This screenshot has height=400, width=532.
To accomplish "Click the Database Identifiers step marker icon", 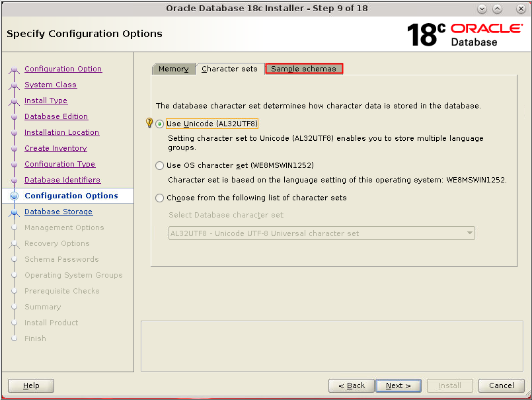I will (x=15, y=180).
